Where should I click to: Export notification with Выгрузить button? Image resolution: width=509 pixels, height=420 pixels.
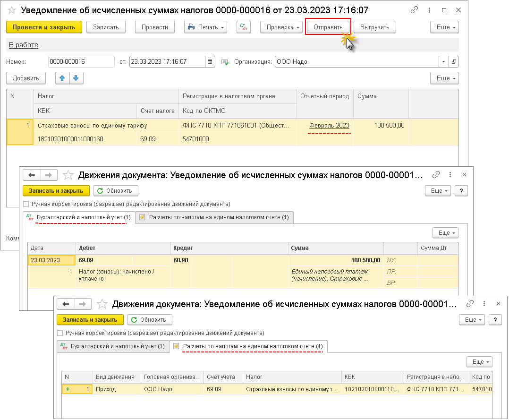coord(374,27)
